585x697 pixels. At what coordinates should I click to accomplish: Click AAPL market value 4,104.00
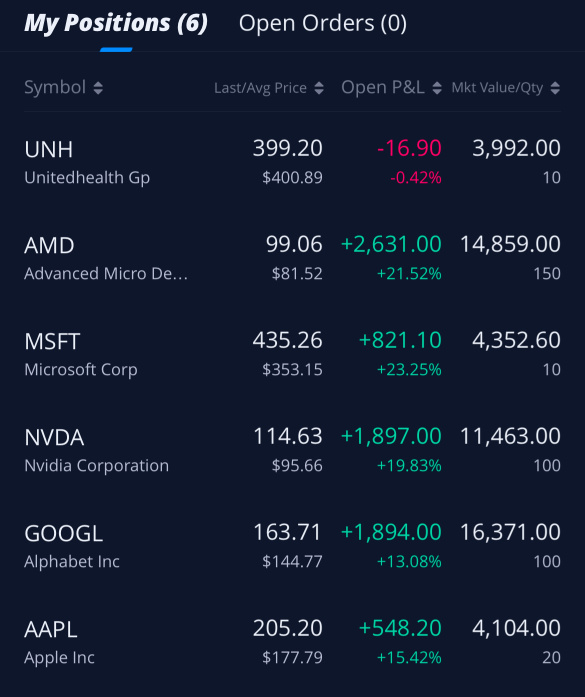pyautogui.click(x=516, y=628)
